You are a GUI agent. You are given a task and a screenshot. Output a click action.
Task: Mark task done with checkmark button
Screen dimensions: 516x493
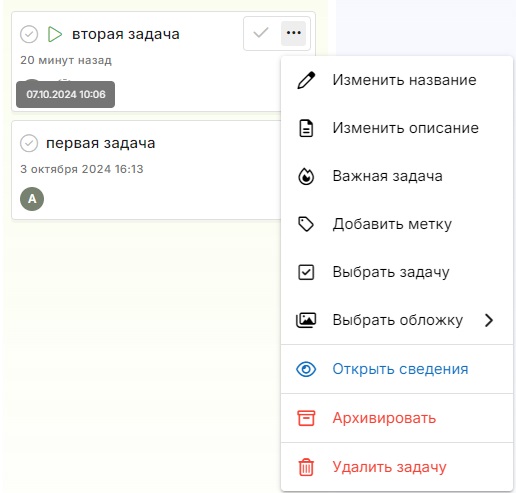coord(261,33)
